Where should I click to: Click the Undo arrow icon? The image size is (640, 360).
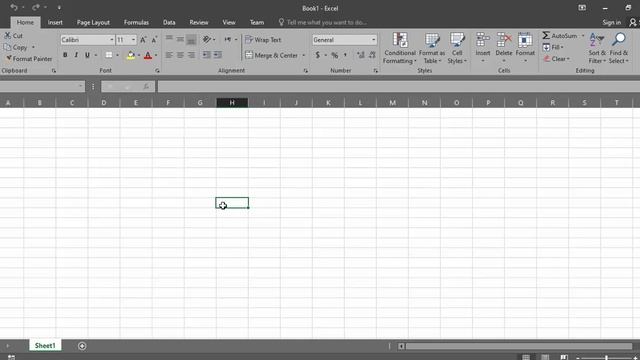click(14, 7)
